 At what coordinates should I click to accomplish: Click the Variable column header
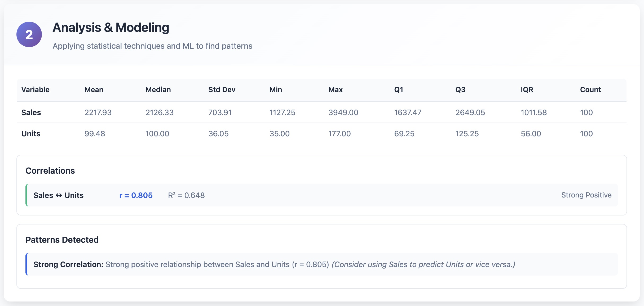tap(35, 90)
